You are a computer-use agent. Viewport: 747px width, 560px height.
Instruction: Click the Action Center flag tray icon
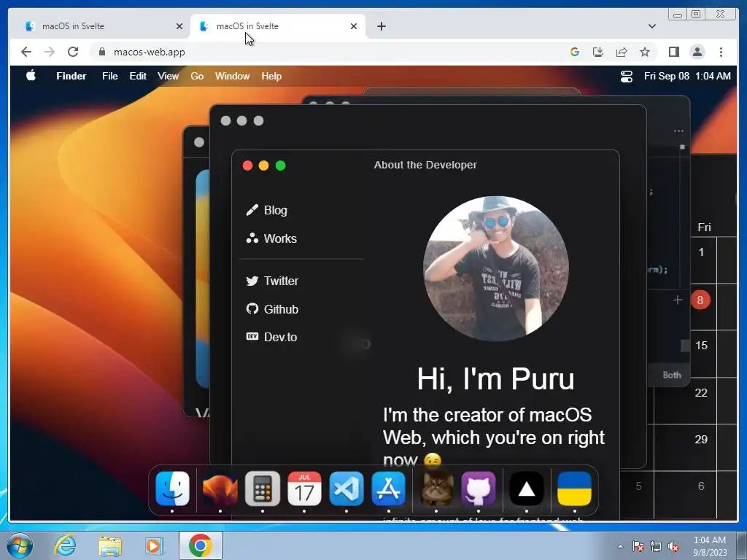[x=638, y=547]
